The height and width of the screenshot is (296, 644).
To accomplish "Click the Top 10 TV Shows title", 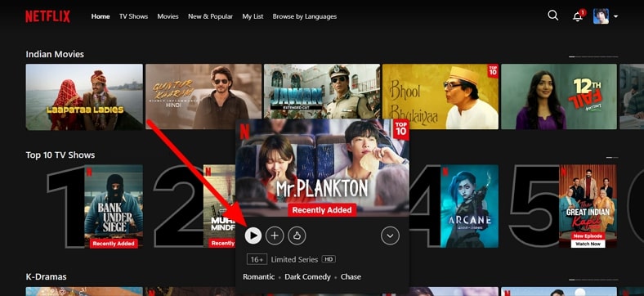I will 60,155.
